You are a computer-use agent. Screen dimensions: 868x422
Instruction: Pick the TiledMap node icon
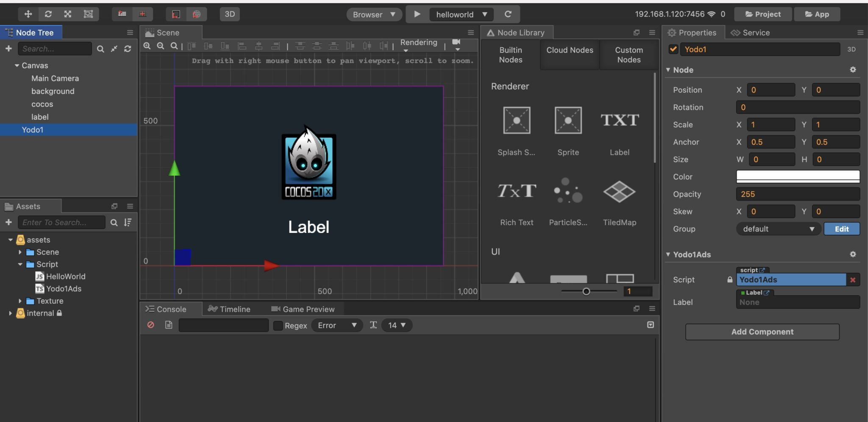[619, 191]
